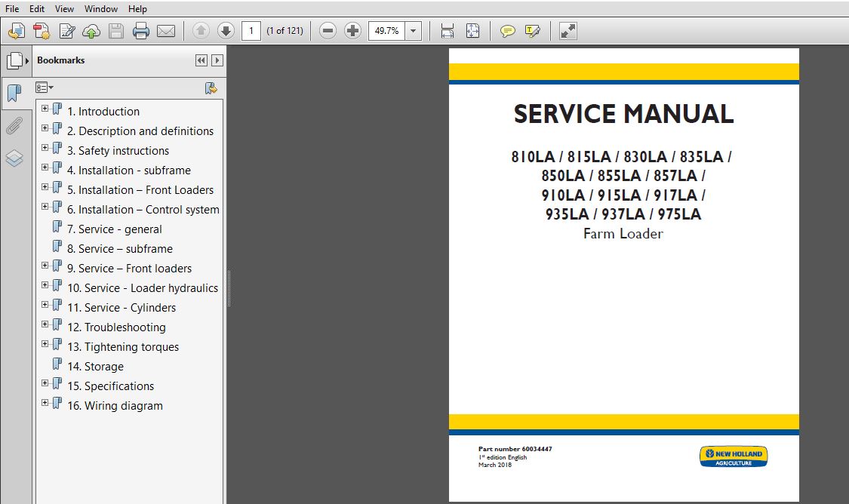This screenshot has height=504, width=849.
Task: Zoom in with the plus button
Action: 352,31
